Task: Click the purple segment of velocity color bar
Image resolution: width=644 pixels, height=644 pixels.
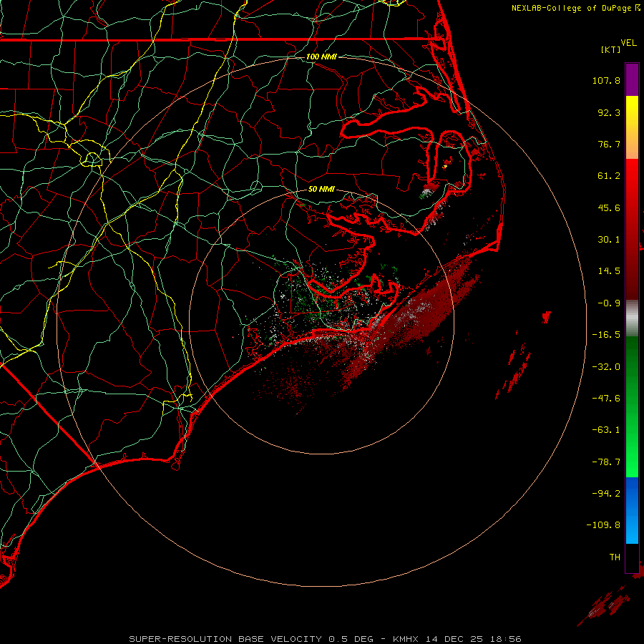Action: pyautogui.click(x=632, y=79)
